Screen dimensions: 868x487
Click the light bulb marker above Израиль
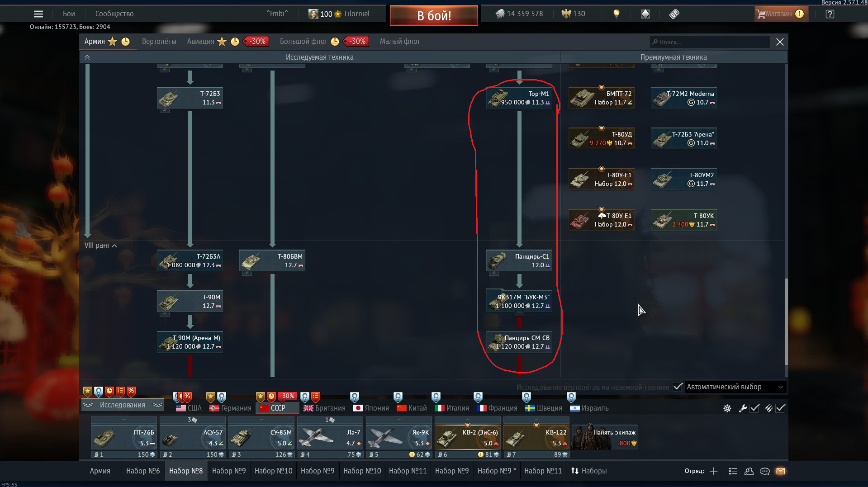click(x=571, y=397)
